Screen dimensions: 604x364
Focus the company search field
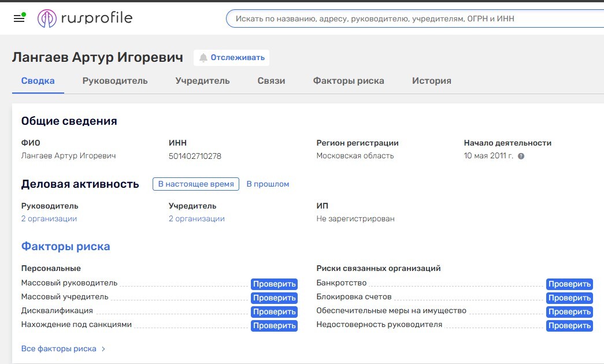[415, 18]
